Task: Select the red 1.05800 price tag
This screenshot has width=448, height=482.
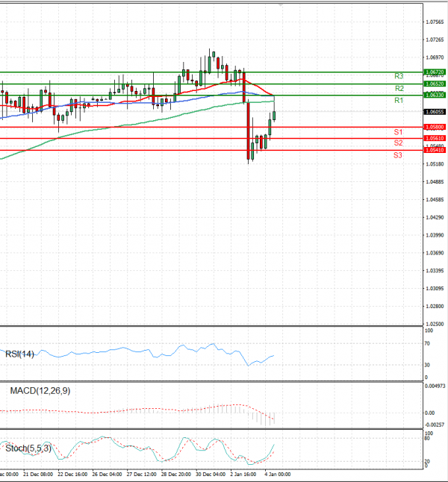Action: (x=435, y=127)
